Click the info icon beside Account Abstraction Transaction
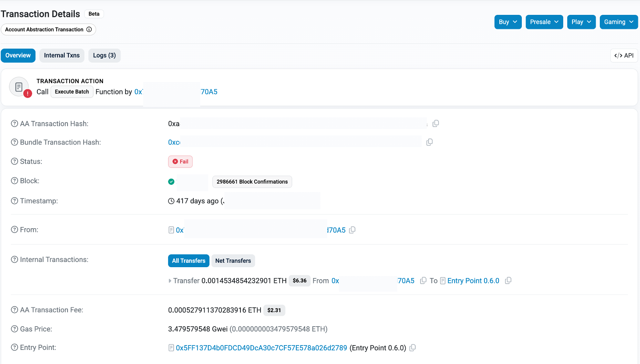640x364 pixels. [x=89, y=29]
